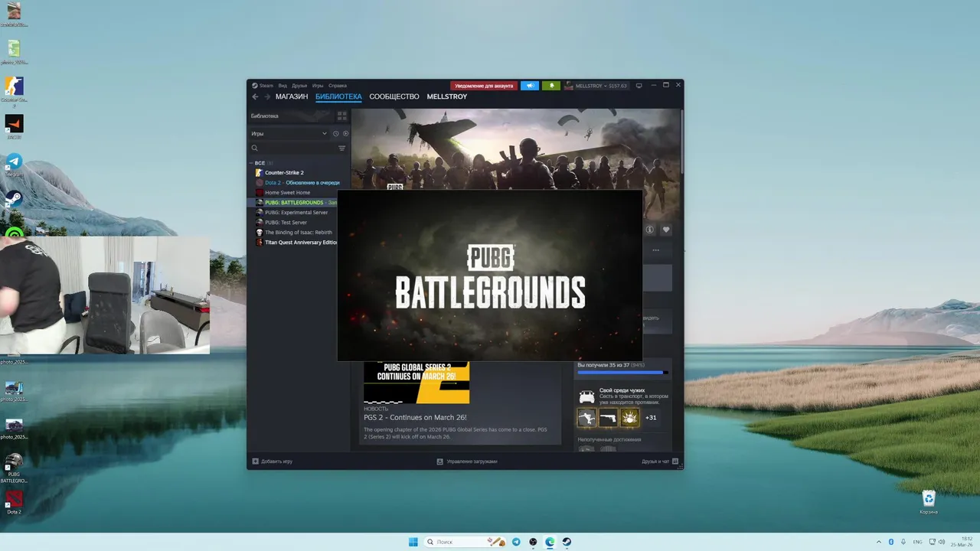Switch to the 'СООБЩЕСТВО' tab
Viewport: 980px width, 551px height.
coord(394,96)
